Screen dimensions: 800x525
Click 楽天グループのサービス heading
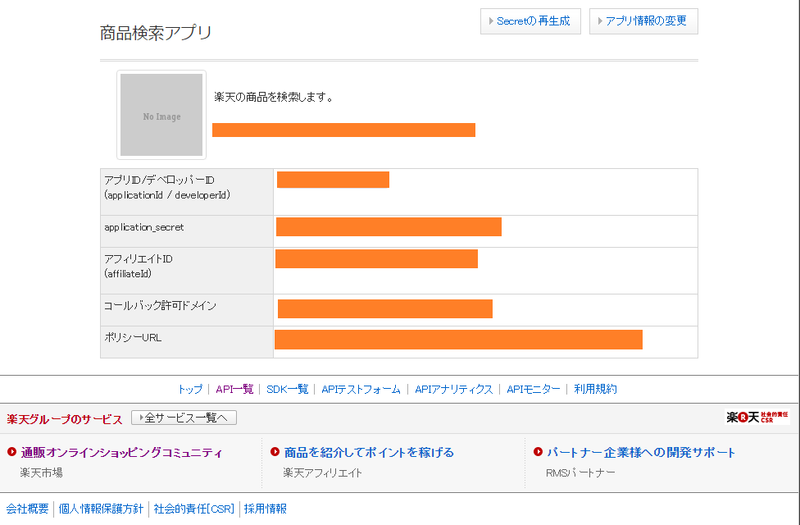click(64, 419)
